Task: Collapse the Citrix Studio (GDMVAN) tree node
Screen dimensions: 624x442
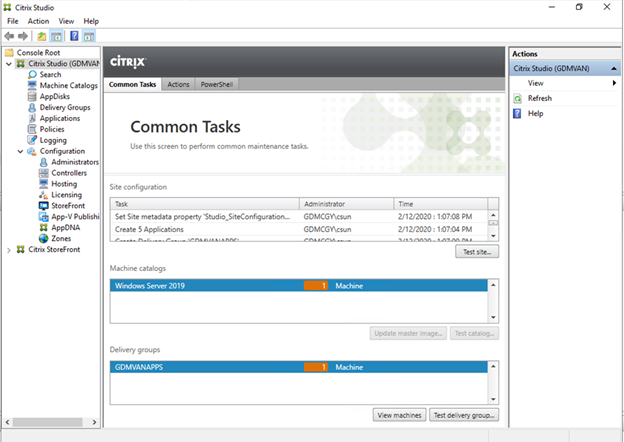Action: click(x=9, y=64)
